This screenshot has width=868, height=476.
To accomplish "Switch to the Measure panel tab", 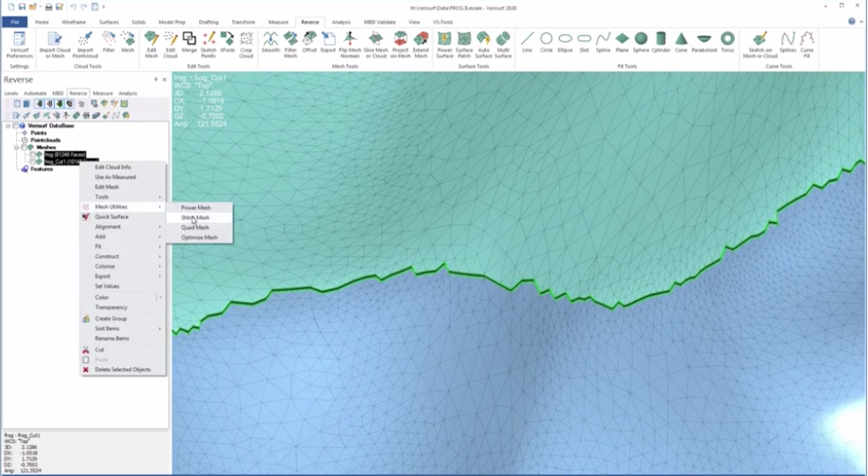I will pos(102,93).
